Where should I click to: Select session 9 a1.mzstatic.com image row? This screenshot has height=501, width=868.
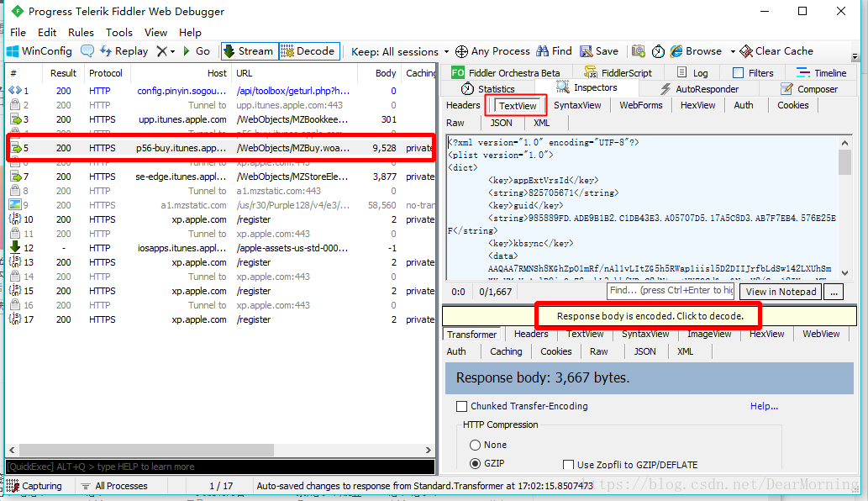(x=221, y=205)
